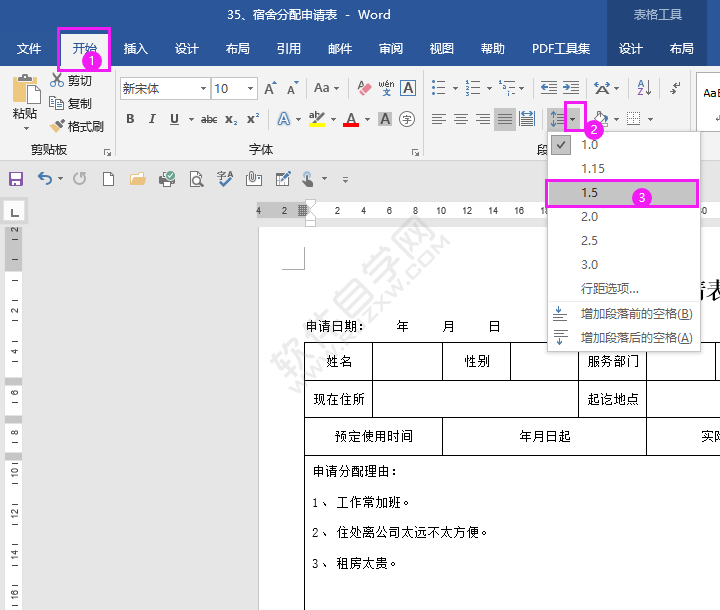
Task: Decrease paragraph indent
Action: tap(549, 87)
